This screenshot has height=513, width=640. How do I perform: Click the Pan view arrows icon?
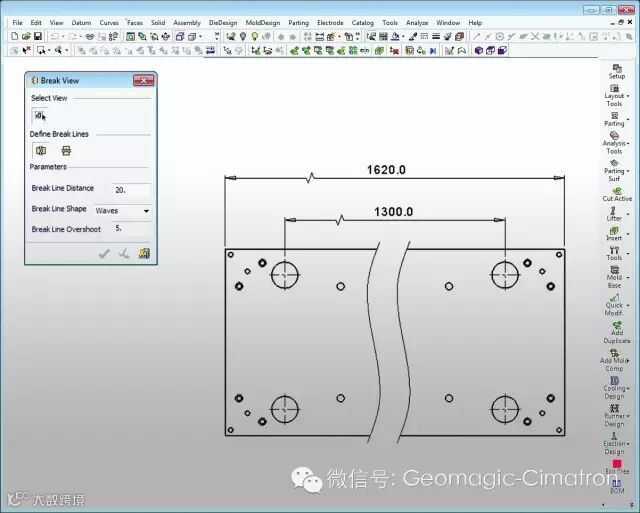point(166,37)
